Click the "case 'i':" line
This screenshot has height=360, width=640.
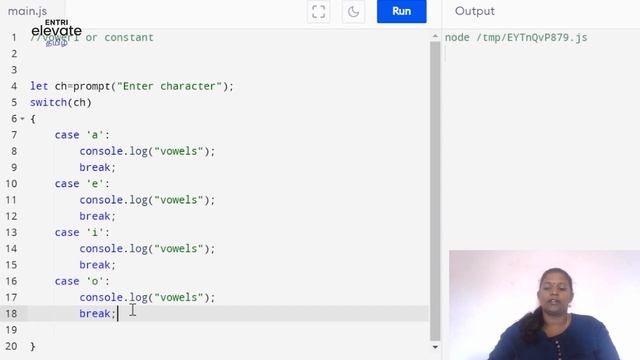(82, 233)
